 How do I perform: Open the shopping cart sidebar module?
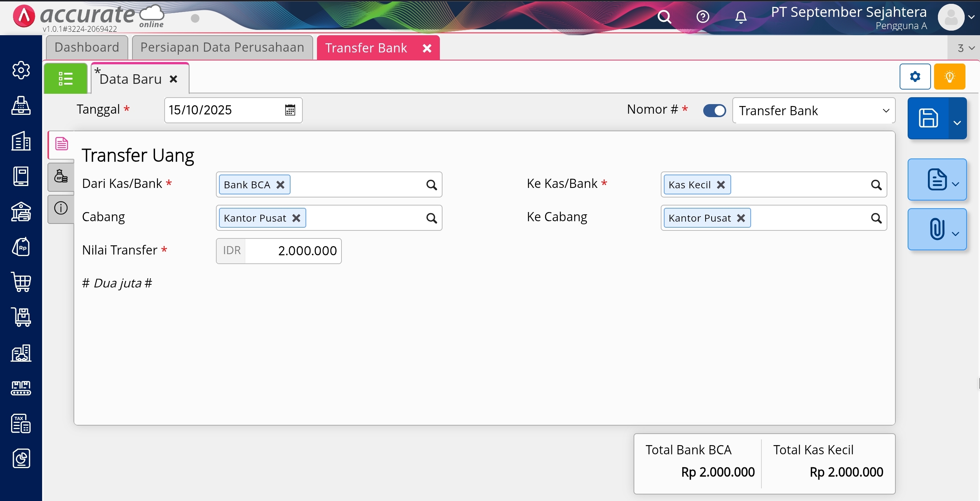click(21, 282)
